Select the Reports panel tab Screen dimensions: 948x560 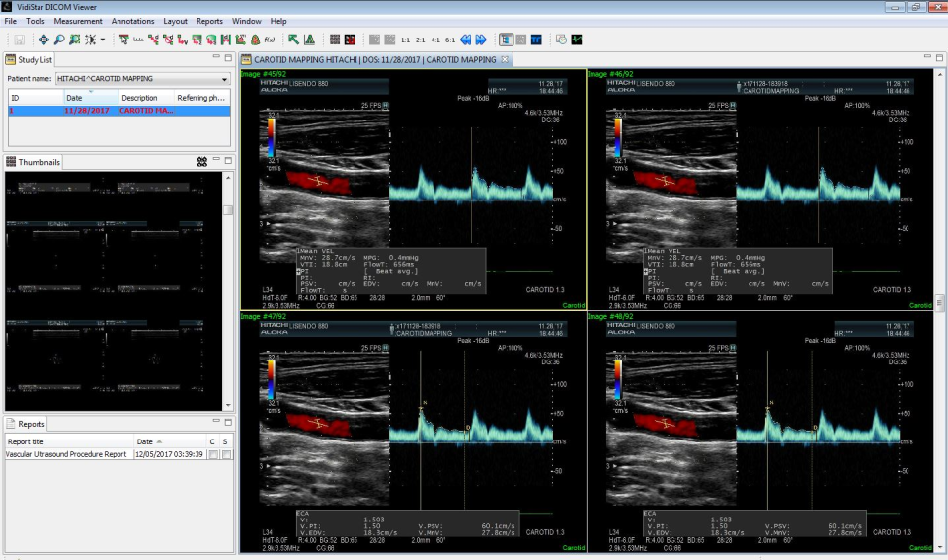(26, 424)
